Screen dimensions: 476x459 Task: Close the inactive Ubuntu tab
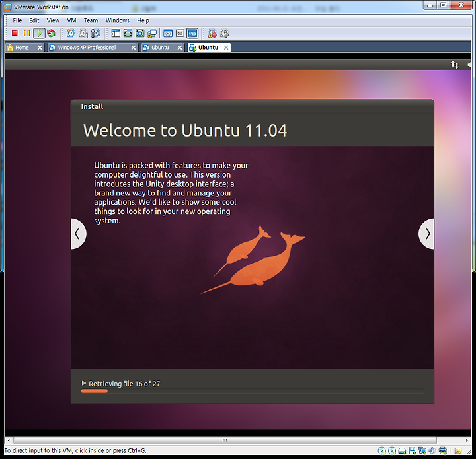pyautogui.click(x=180, y=48)
